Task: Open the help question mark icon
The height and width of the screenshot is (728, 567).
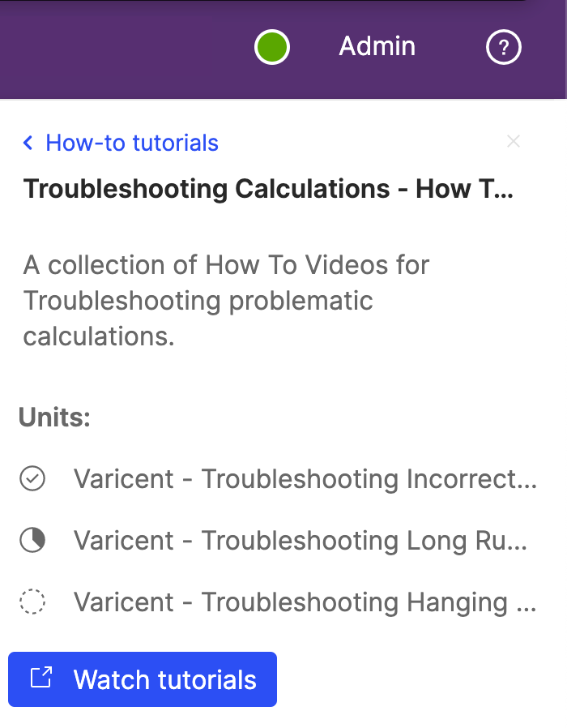Action: (503, 47)
